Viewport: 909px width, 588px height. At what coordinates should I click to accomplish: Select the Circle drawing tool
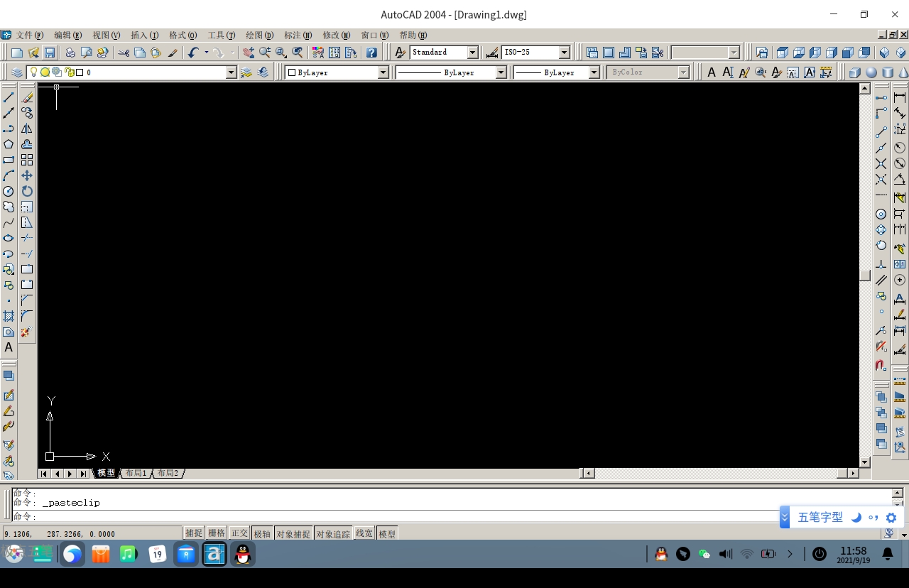point(9,191)
